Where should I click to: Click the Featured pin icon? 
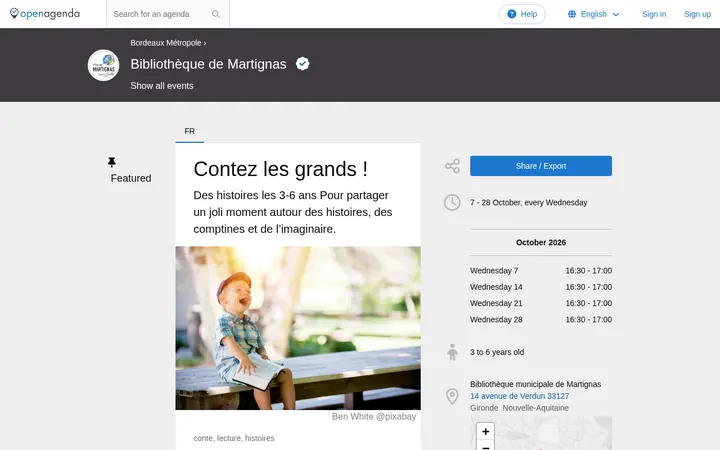coord(112,162)
